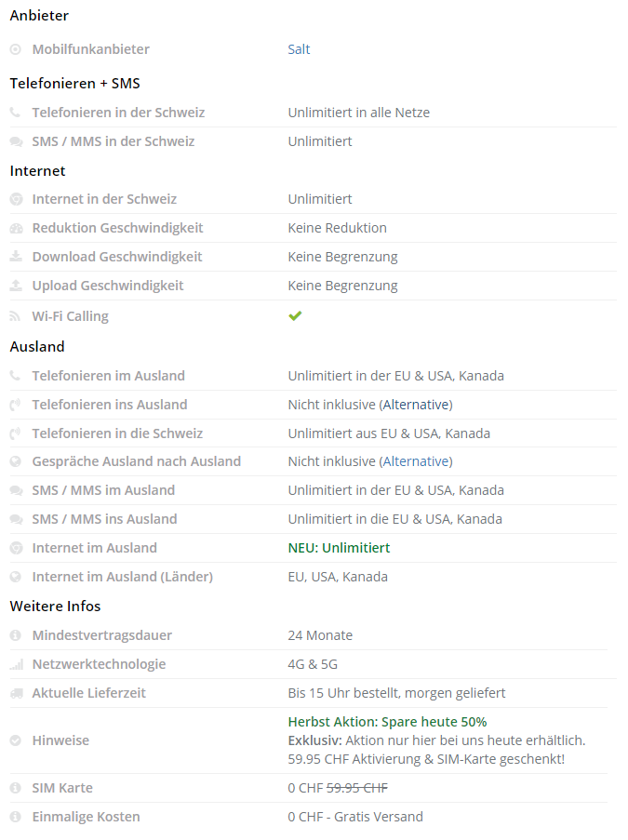Click the Salt provider link
This screenshot has width=628, height=840.
coord(299,49)
